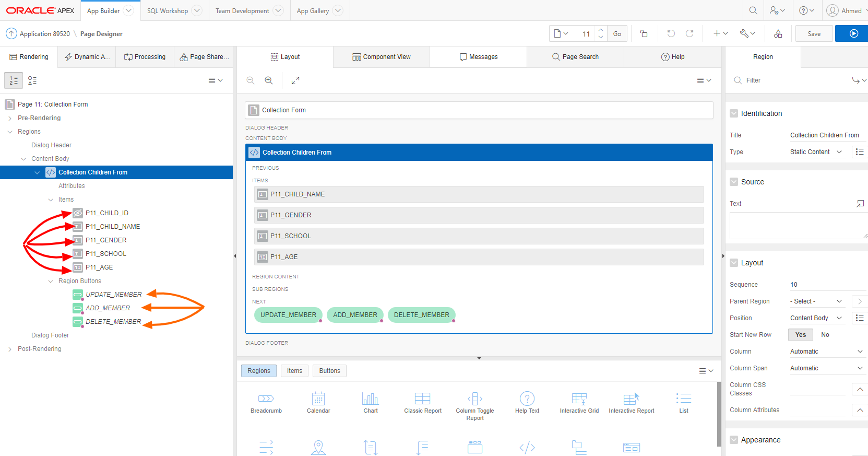Image resolution: width=868 pixels, height=456 pixels.
Task: Switch to the Component View tab
Action: (x=382, y=57)
